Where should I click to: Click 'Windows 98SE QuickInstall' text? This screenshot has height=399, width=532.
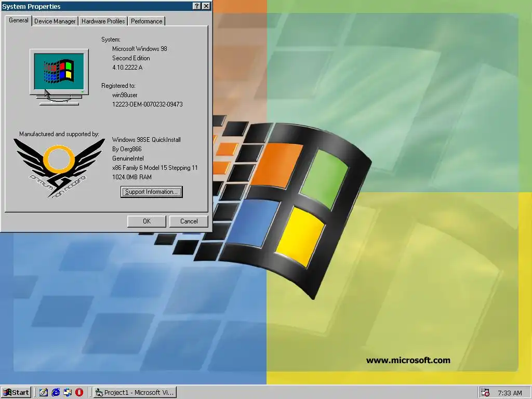point(146,140)
